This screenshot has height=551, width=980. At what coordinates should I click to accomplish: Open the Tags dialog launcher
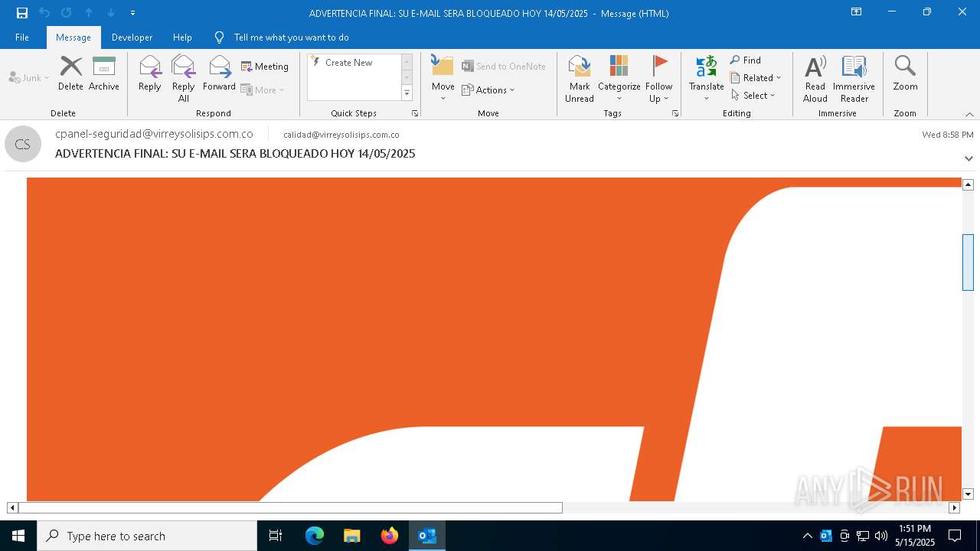[675, 113]
